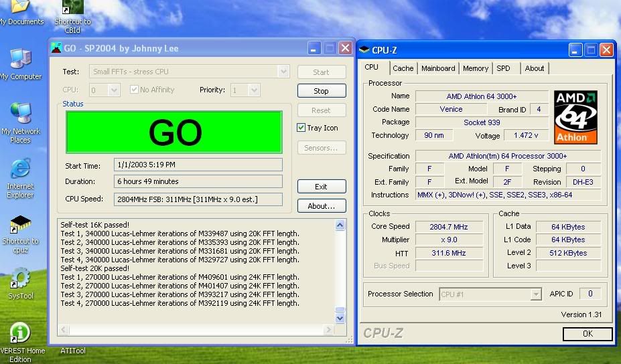Close the SP2004 window
The height and width of the screenshot is (364, 621).
(346, 48)
